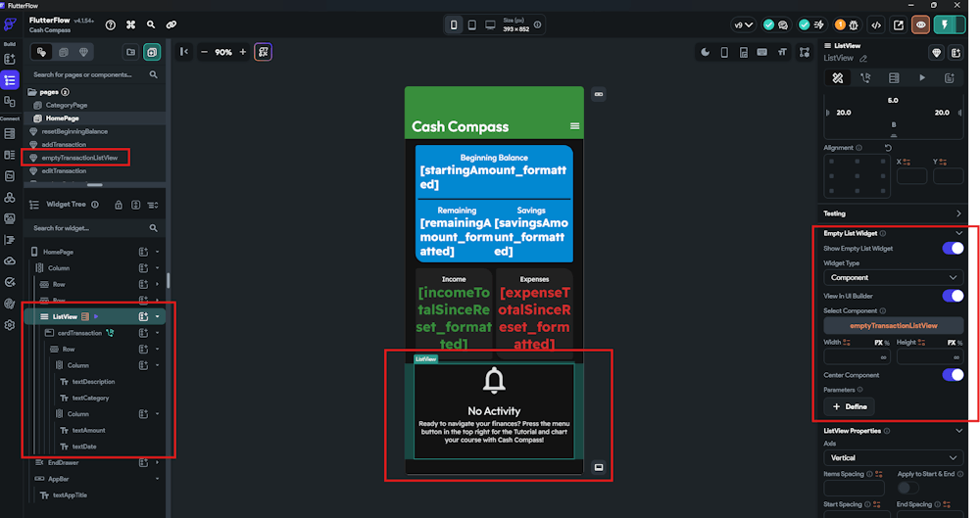Open the Widget Palette icon in the left sidebar
Image resolution: width=980 pixels, height=518 pixels.
10,59
